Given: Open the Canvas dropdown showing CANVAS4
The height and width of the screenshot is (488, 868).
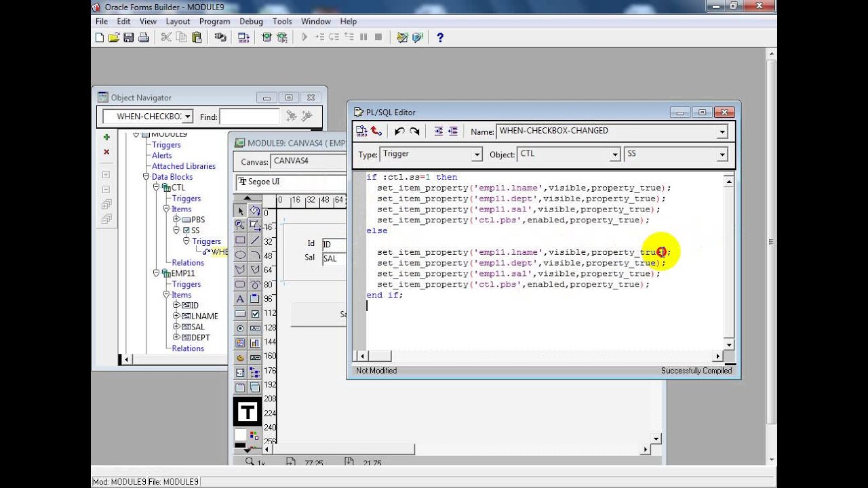Looking at the screenshot, I should click(309, 161).
